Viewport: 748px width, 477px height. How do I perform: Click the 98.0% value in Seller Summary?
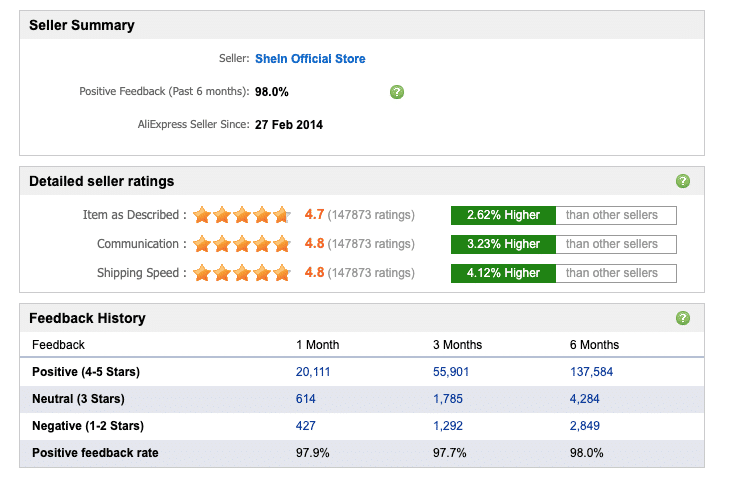(271, 92)
